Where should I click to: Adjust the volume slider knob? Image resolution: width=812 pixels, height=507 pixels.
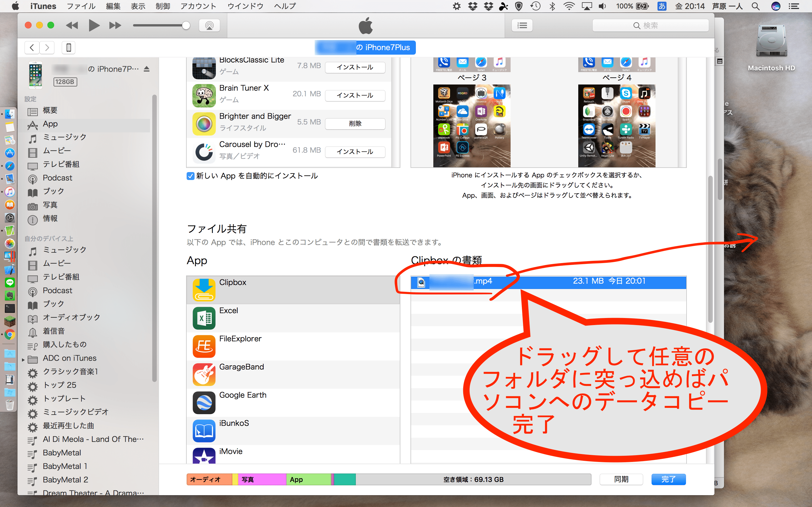click(x=186, y=25)
